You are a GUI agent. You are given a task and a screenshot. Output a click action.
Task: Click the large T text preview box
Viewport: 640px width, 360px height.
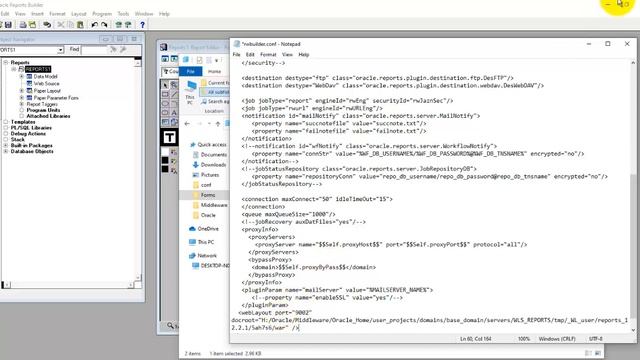(169, 137)
